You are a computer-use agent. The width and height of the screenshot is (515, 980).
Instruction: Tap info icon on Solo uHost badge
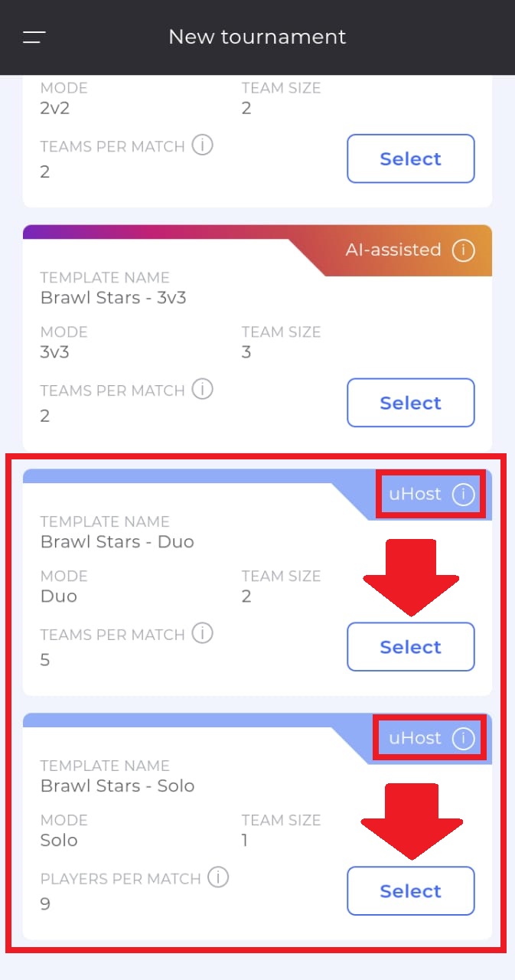click(x=463, y=738)
